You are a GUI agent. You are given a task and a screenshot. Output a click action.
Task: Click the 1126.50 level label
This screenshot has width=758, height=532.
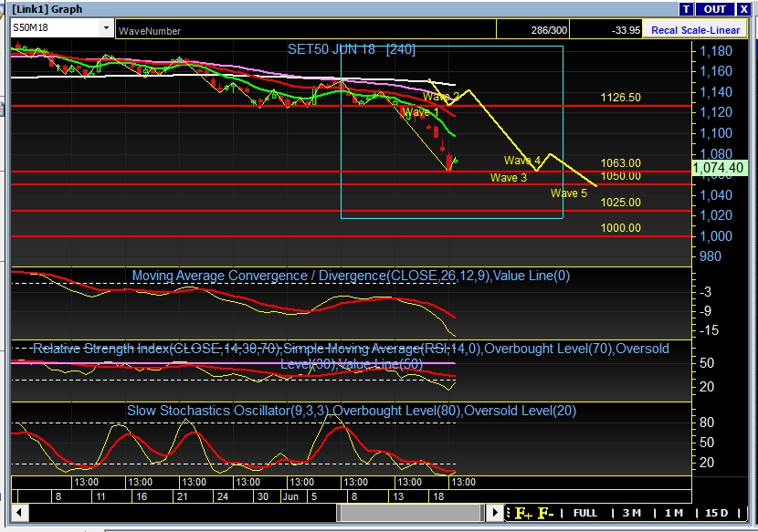620,97
